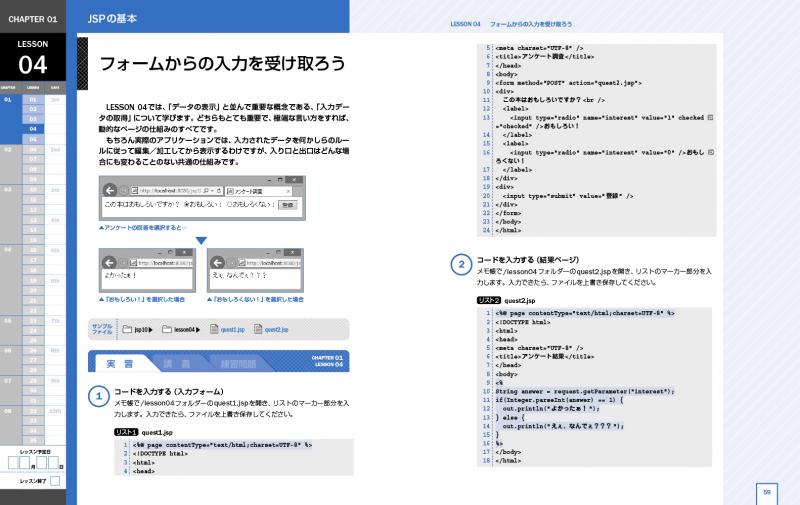Minimize the アンケート調査 browser window
The height and width of the screenshot is (505, 800).
269,180
